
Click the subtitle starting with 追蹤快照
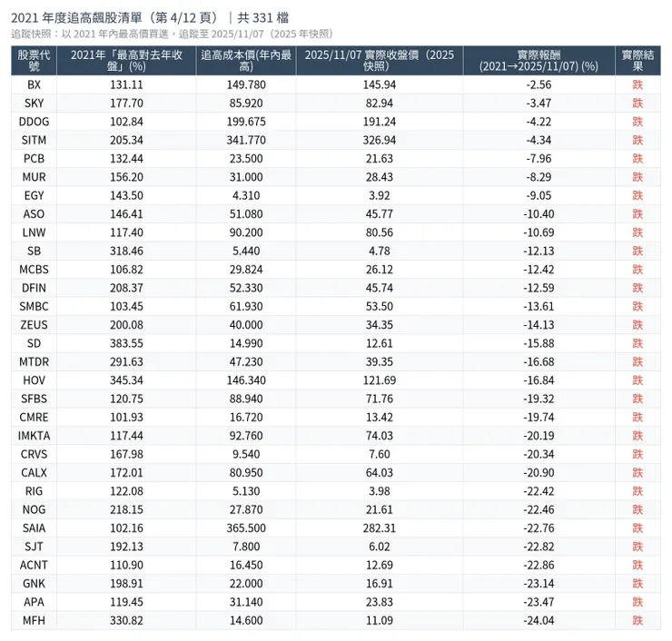pos(172,34)
